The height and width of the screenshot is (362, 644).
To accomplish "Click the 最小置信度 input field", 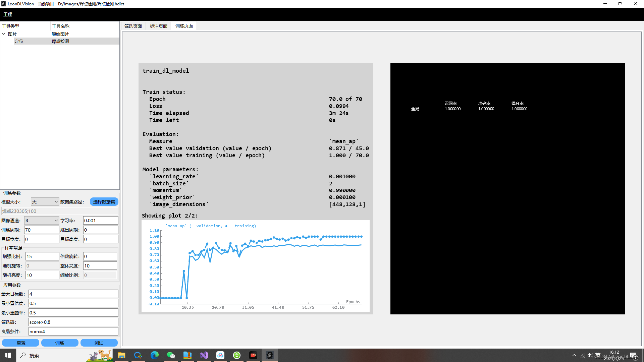I will (x=73, y=303).
